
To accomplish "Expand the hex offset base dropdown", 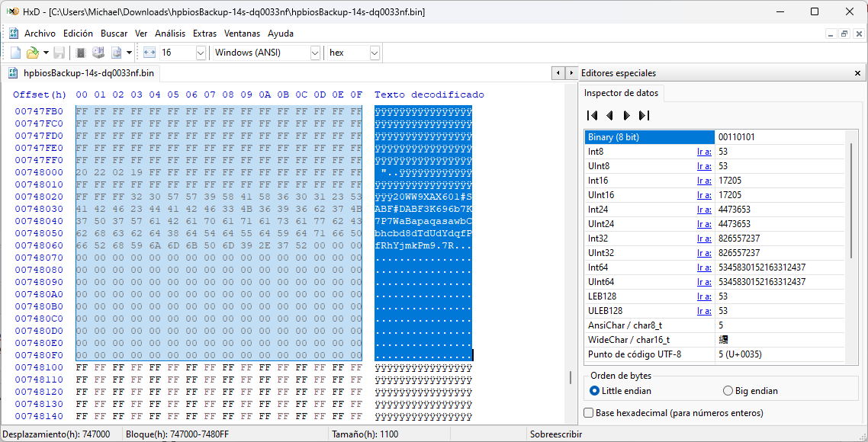I will tap(375, 53).
